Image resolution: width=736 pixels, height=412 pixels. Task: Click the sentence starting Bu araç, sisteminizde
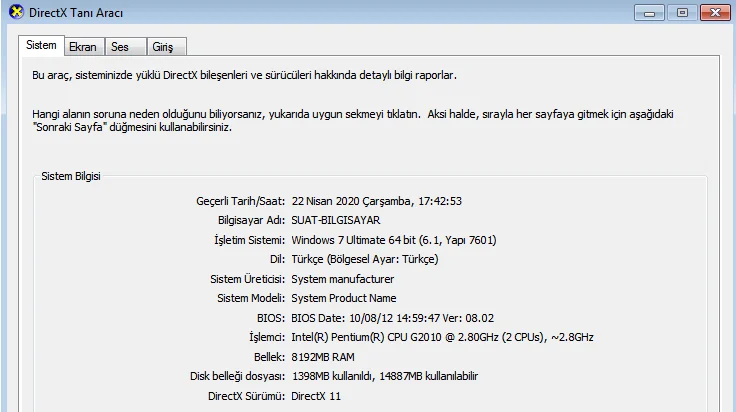(244, 76)
